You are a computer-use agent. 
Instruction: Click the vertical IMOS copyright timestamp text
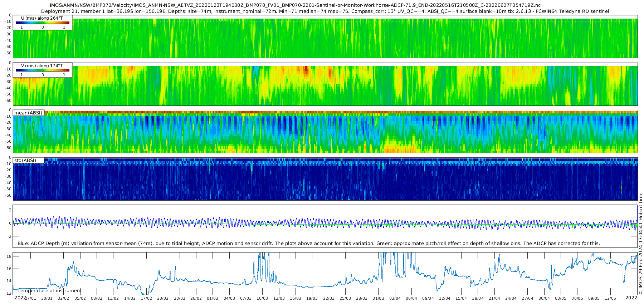coord(641,244)
